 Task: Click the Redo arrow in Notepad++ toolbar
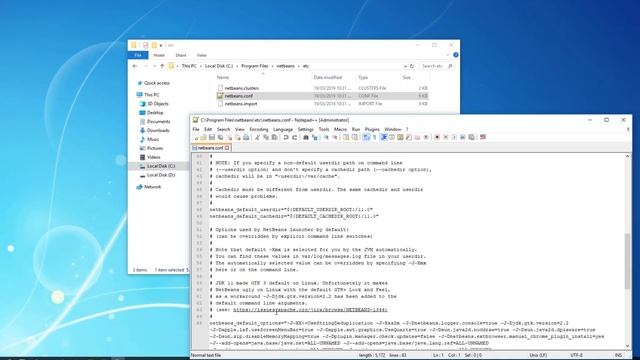[295, 138]
